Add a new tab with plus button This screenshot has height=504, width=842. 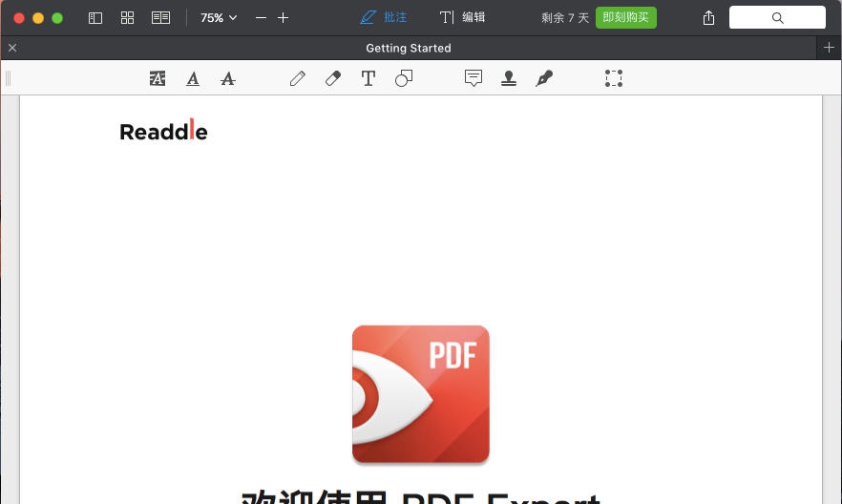829,48
